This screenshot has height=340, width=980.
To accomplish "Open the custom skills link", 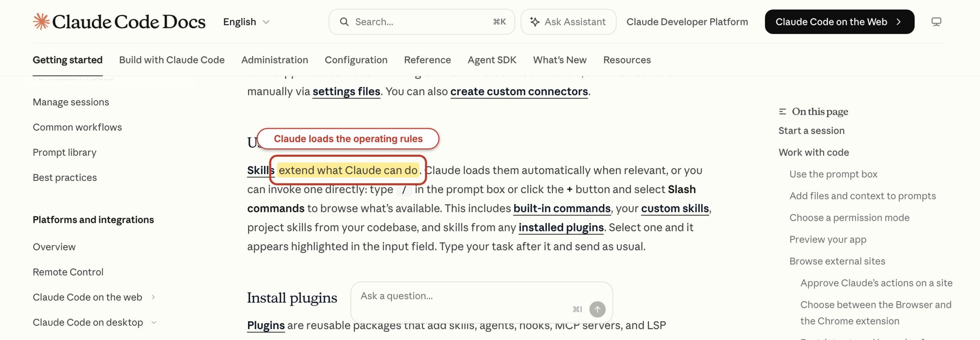I will [675, 208].
